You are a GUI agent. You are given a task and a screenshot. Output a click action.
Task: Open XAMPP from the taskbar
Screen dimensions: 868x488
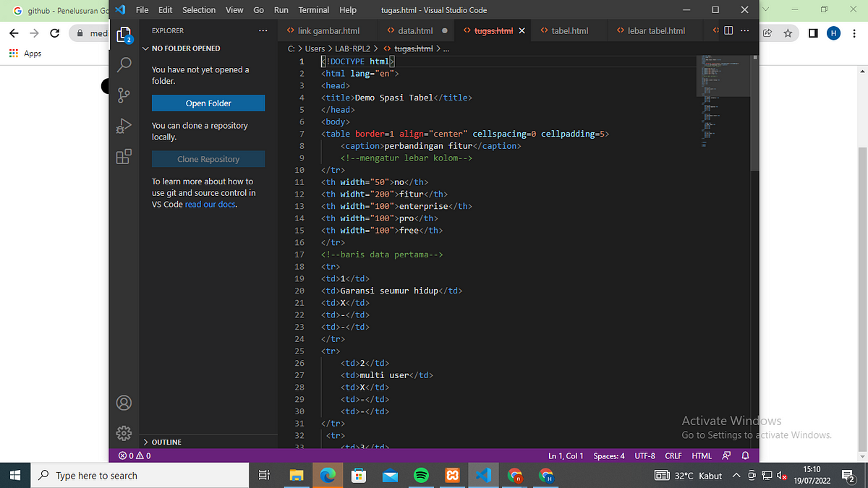point(453,476)
